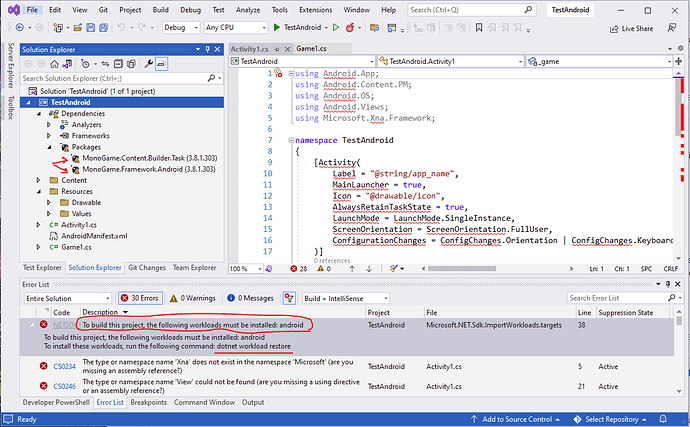
Task: Click the editor error count icon
Action: (x=294, y=269)
